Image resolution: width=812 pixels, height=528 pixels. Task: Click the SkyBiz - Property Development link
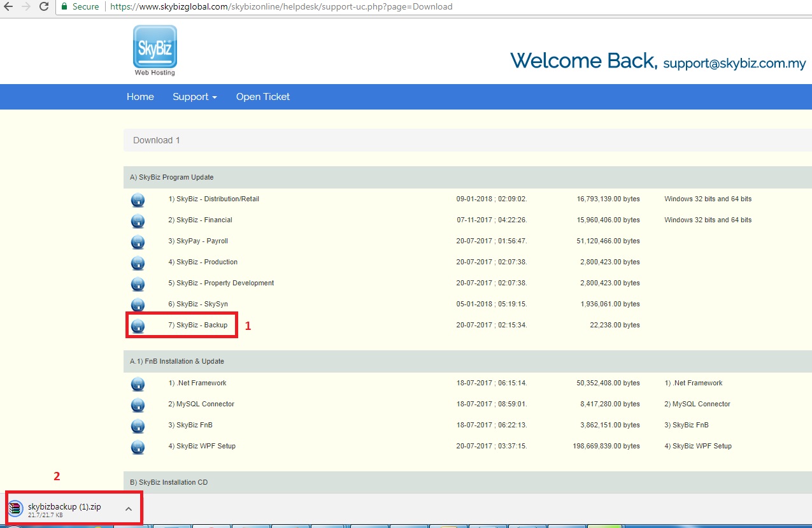point(221,283)
